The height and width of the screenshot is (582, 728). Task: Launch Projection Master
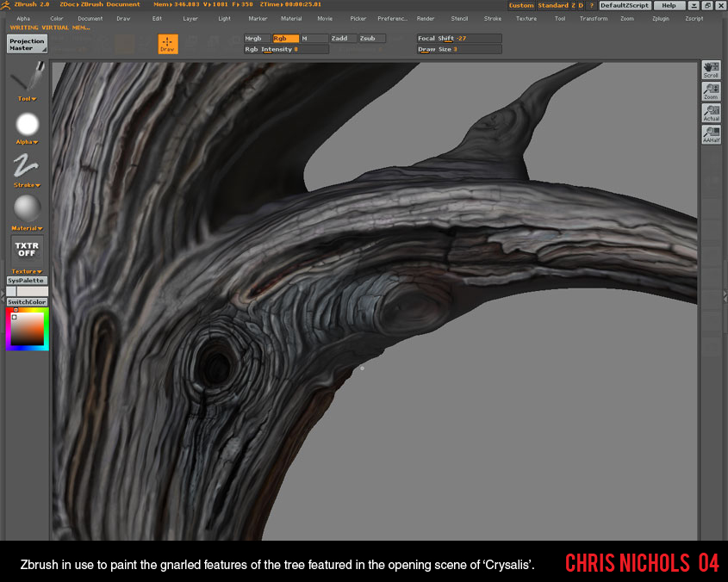pos(27,44)
